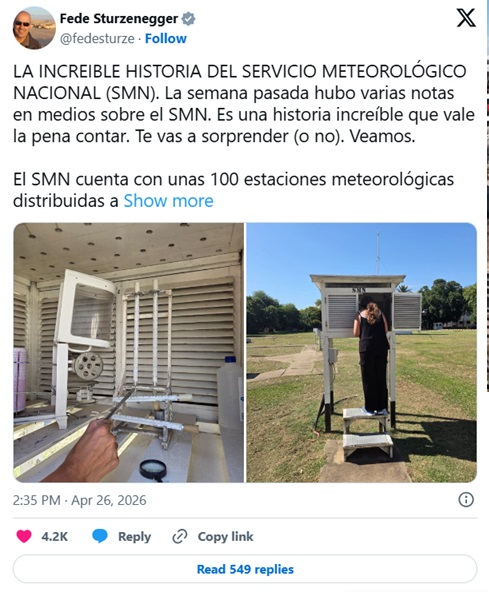
Task: Click the tweet text about SMN history
Action: pyautogui.click(x=244, y=104)
